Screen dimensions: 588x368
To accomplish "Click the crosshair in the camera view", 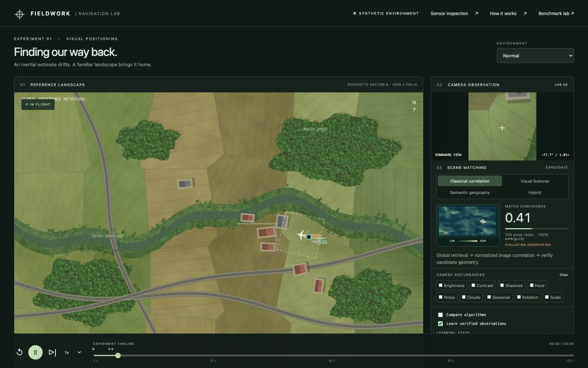I will pyautogui.click(x=502, y=128).
